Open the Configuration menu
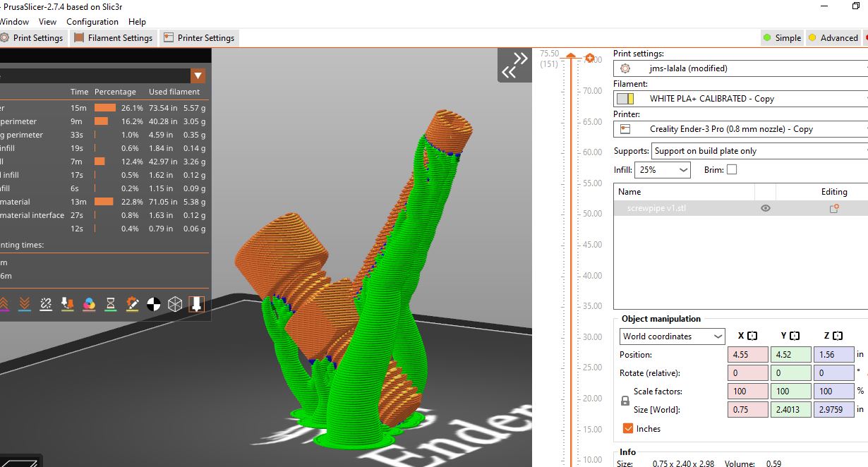The width and height of the screenshot is (868, 467). pos(92,22)
